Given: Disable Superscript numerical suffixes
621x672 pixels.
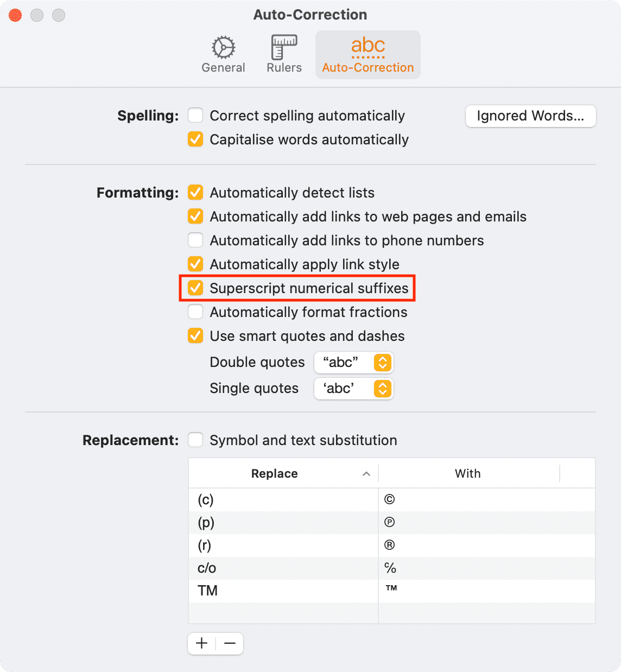Looking at the screenshot, I should coord(195,288).
